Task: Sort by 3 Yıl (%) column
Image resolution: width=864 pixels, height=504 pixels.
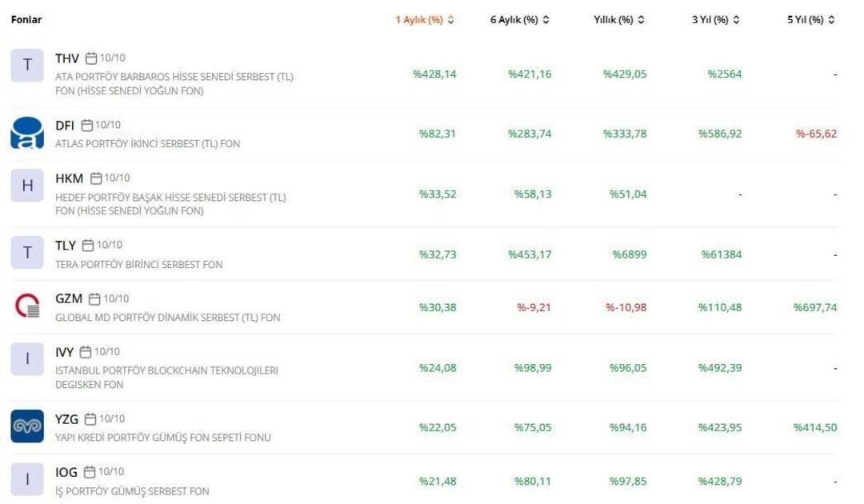Action: point(716,20)
